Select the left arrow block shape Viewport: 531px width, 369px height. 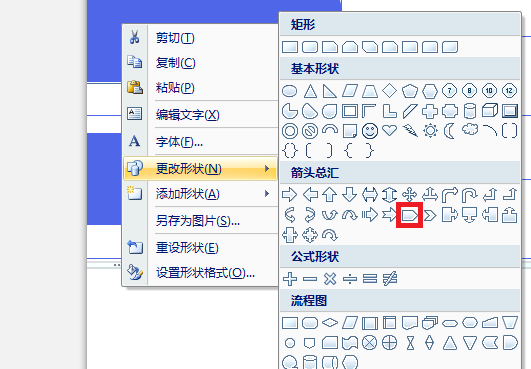click(x=310, y=195)
